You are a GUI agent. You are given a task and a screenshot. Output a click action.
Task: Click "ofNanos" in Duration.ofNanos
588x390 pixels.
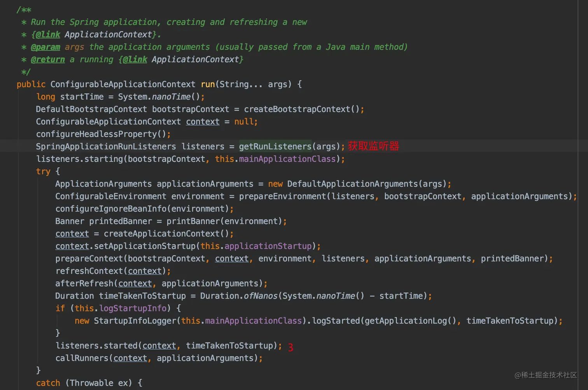click(x=261, y=296)
